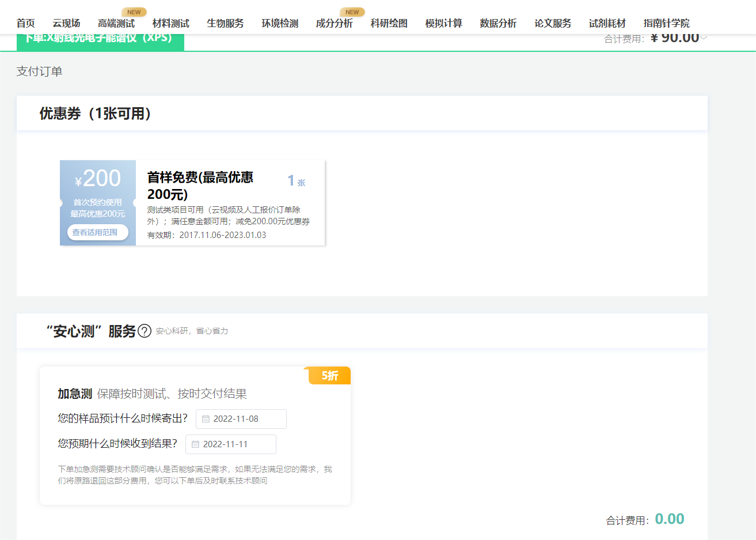
Task: Open the expected results date picker
Action: click(230, 444)
